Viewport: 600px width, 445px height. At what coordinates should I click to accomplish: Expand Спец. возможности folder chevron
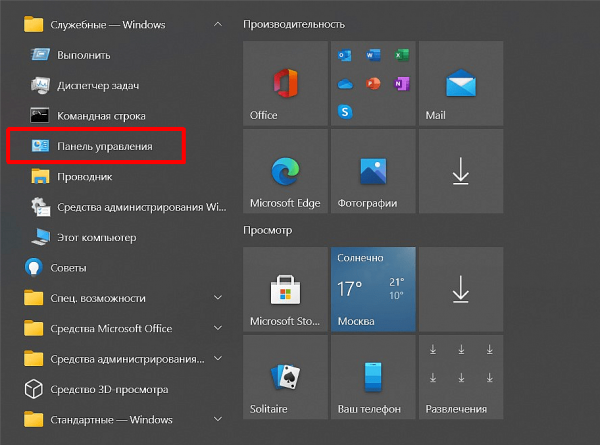218,298
